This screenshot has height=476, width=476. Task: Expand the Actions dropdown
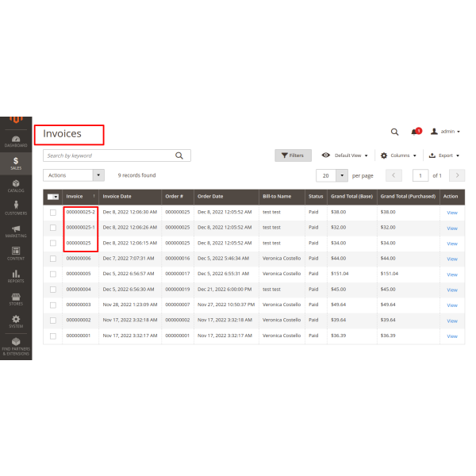pos(75,175)
